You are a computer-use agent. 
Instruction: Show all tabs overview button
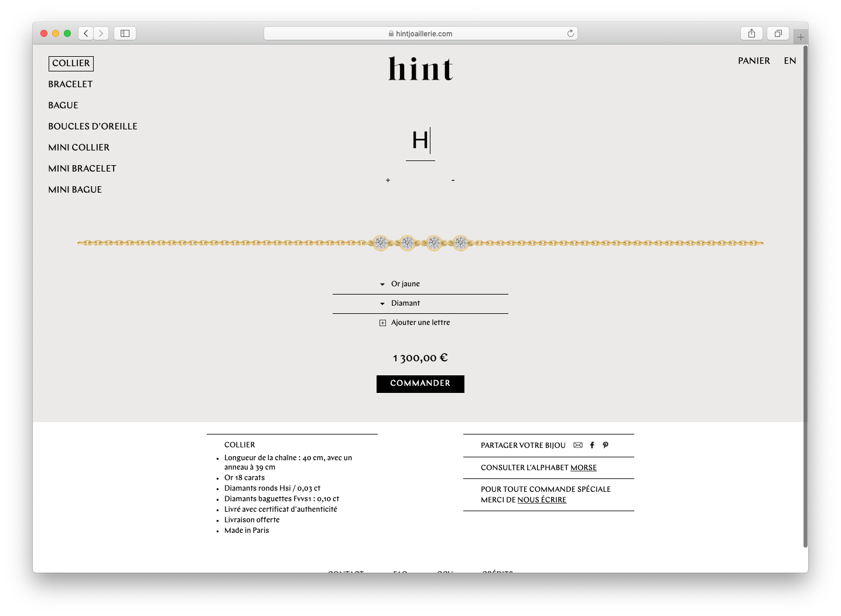(778, 33)
